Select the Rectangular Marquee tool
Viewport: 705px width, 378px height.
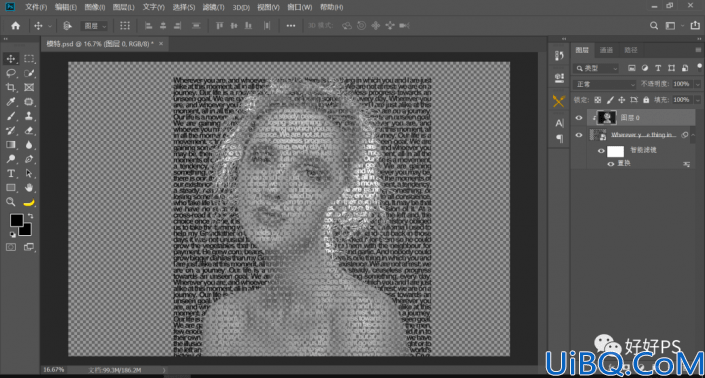click(29, 58)
